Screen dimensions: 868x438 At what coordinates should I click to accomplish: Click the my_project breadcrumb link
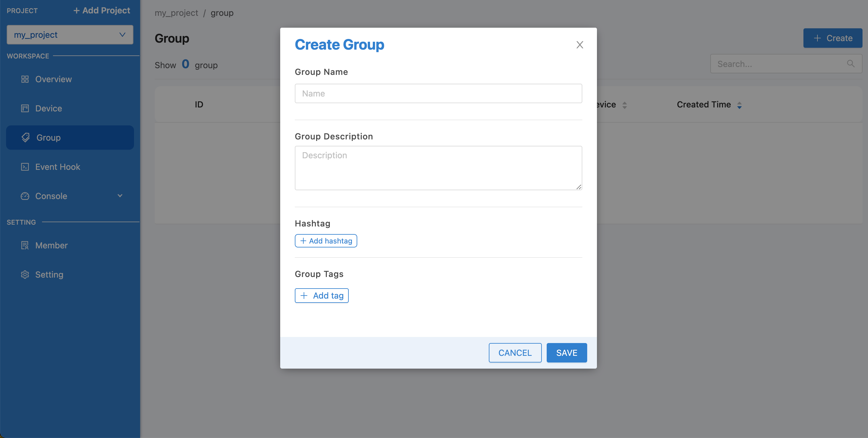176,12
